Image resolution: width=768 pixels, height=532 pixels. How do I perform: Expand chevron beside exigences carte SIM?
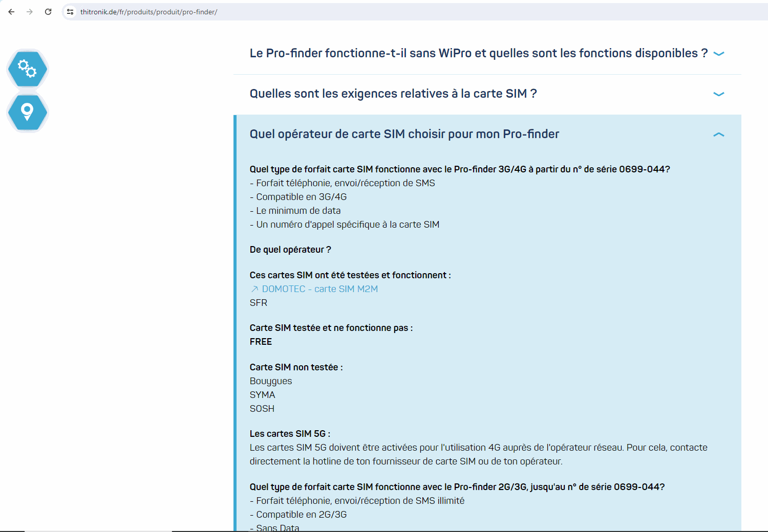719,94
